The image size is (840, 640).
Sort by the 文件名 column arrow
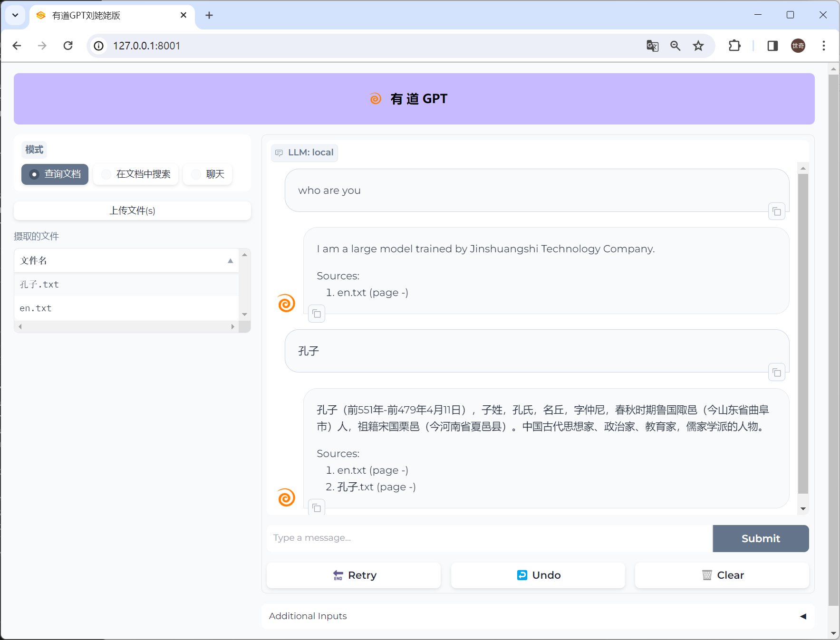click(231, 260)
